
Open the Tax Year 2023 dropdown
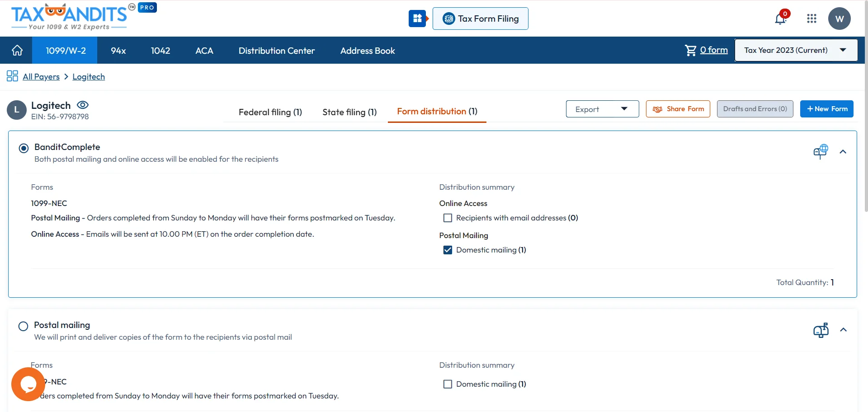point(796,50)
